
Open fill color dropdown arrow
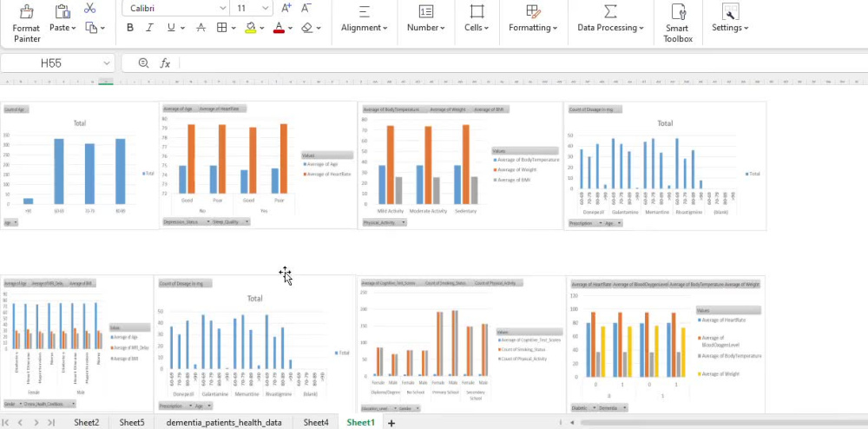[x=262, y=28]
